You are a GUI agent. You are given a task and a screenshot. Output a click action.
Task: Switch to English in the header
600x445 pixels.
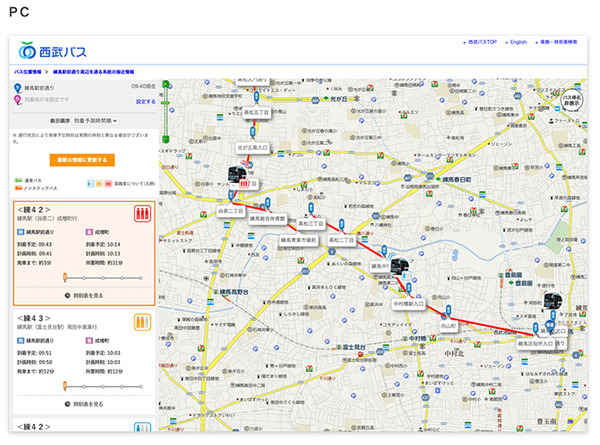pyautogui.click(x=518, y=43)
